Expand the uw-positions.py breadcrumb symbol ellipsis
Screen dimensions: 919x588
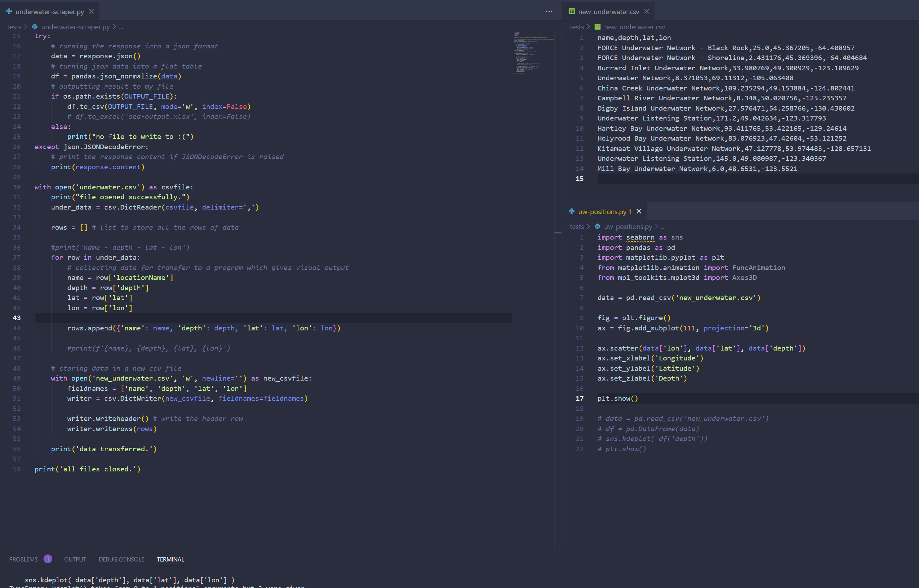663,227
